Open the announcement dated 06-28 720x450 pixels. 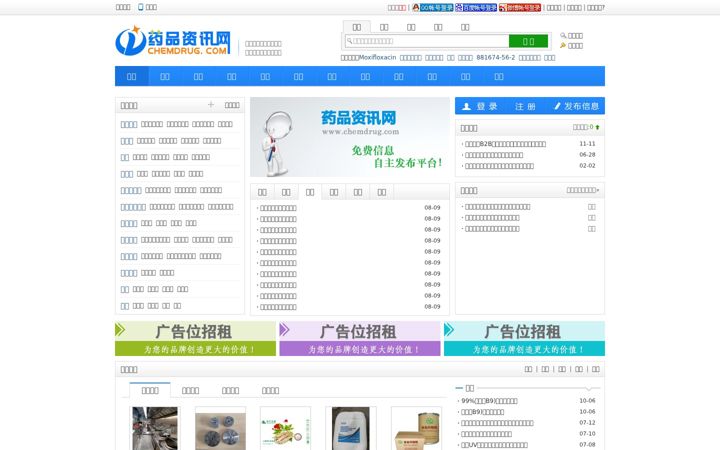coord(494,155)
